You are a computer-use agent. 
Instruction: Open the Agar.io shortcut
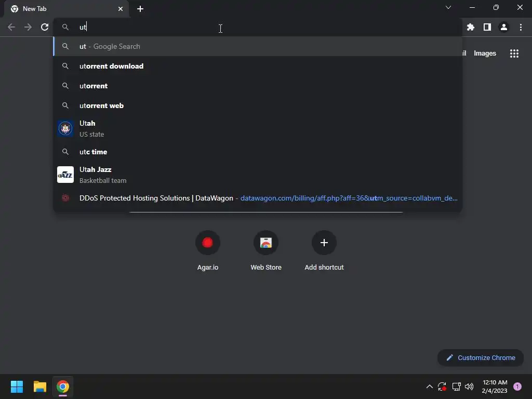(208, 250)
